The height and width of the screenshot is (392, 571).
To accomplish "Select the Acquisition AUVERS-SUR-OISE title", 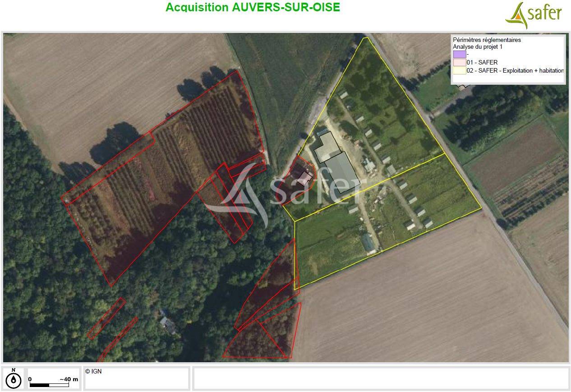I will coord(253,7).
